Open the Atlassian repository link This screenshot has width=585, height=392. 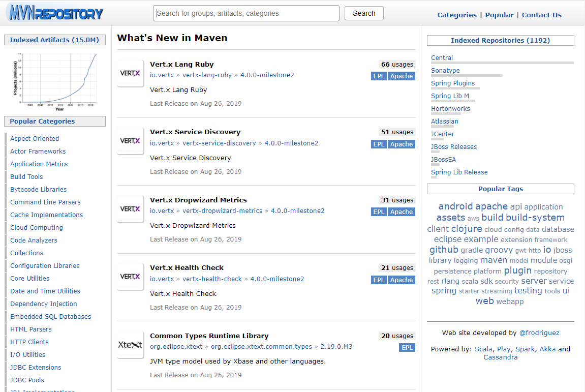444,122
